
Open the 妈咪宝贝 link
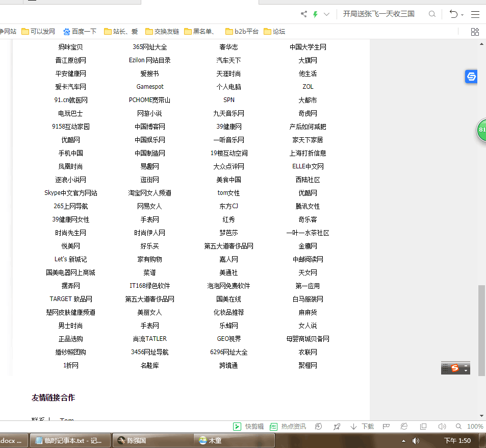click(71, 47)
